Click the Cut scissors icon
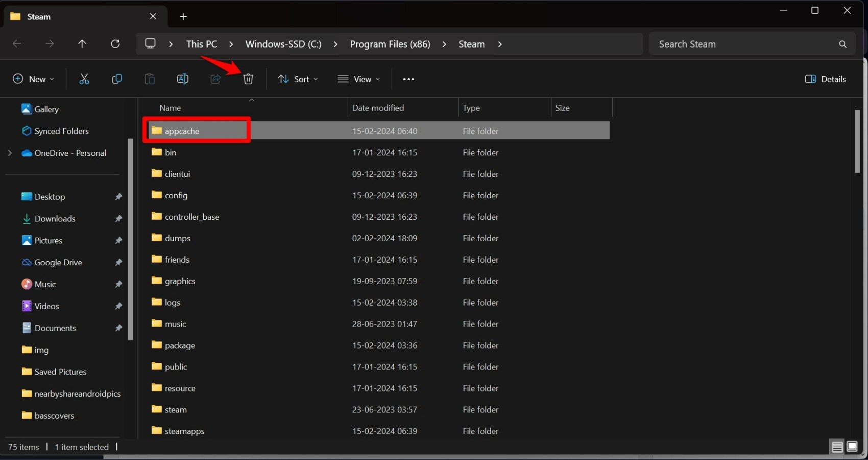Screen dimensions: 868x460 (x=84, y=79)
